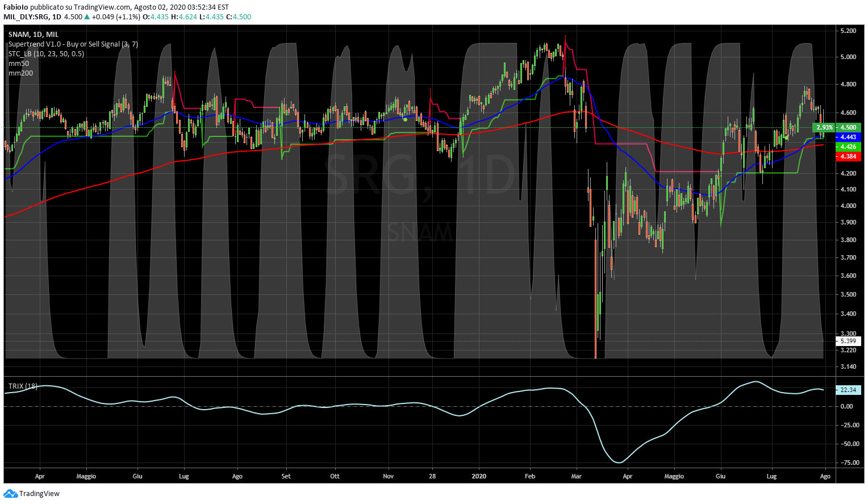Screen dimensions: 868x504
Task: Click the red 4.384 mm200 value tag
Action: (x=848, y=156)
